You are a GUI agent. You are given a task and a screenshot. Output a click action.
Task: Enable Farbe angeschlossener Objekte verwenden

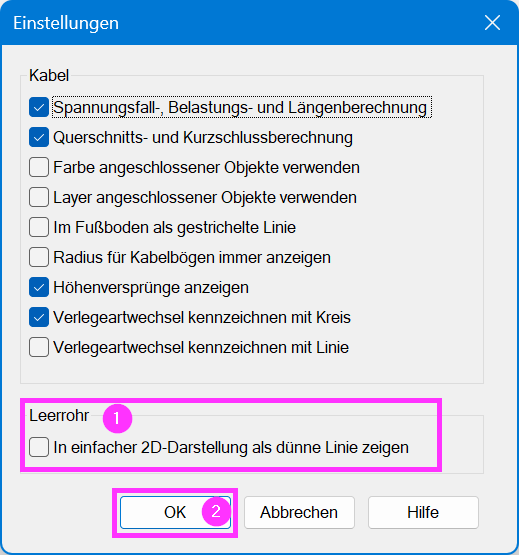(x=39, y=167)
